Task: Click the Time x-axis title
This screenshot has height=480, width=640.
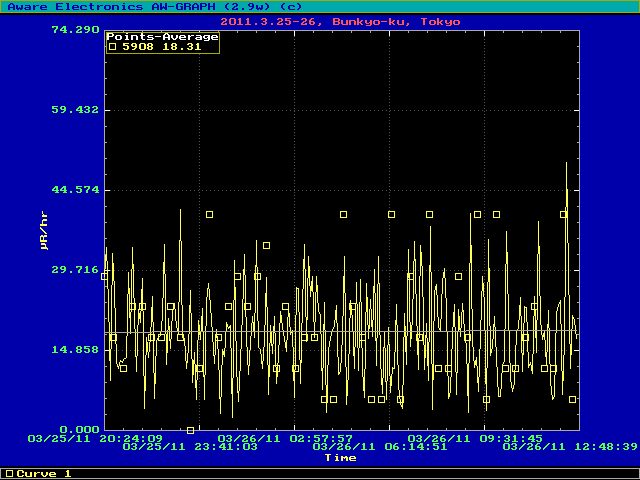Action: [340, 458]
